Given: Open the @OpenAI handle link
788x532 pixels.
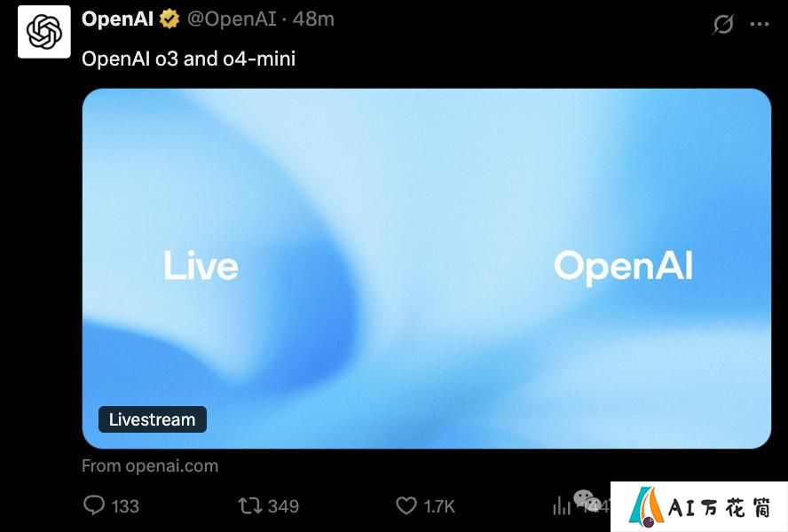Looking at the screenshot, I should [x=232, y=20].
